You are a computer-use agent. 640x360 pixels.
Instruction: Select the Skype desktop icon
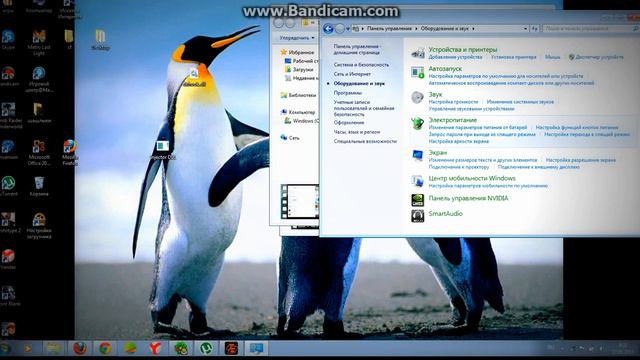[8, 40]
